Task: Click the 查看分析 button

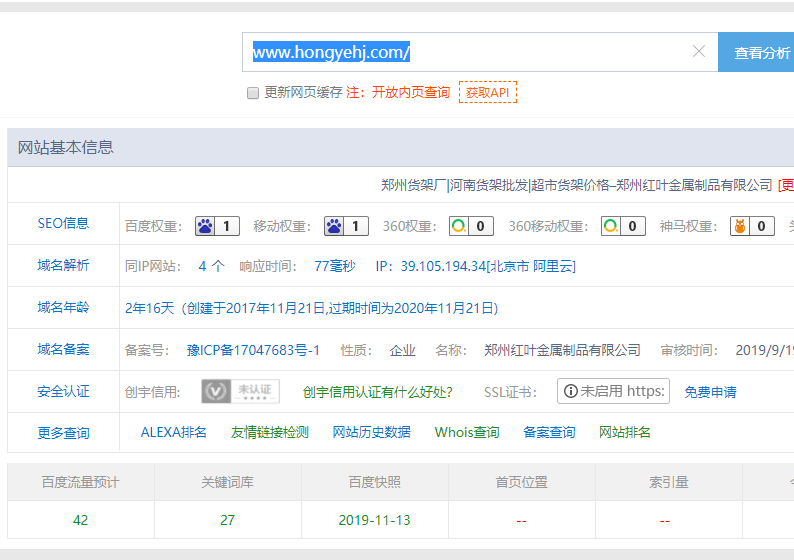Action: pos(760,53)
